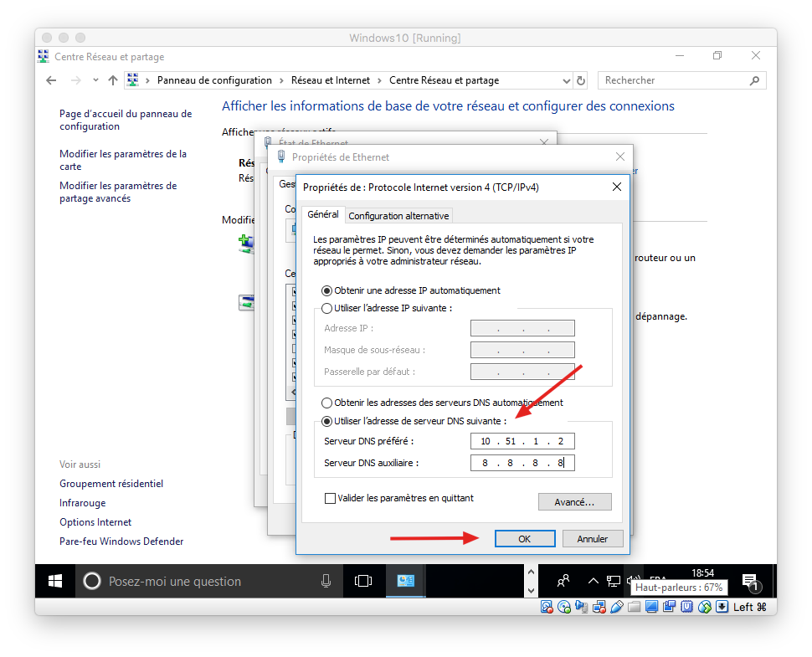Click the VirtualBox shared folders status icon

tap(635, 607)
